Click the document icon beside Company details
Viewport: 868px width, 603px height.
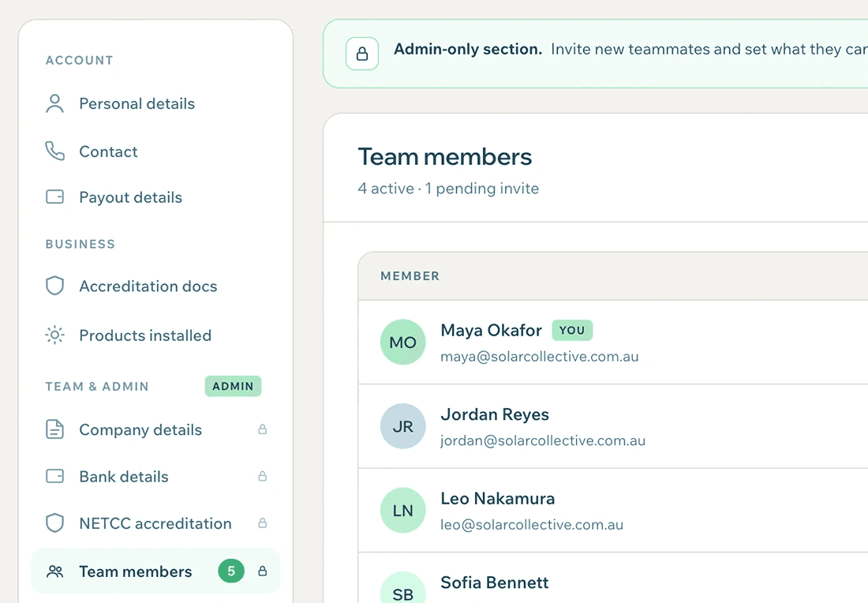(54, 429)
